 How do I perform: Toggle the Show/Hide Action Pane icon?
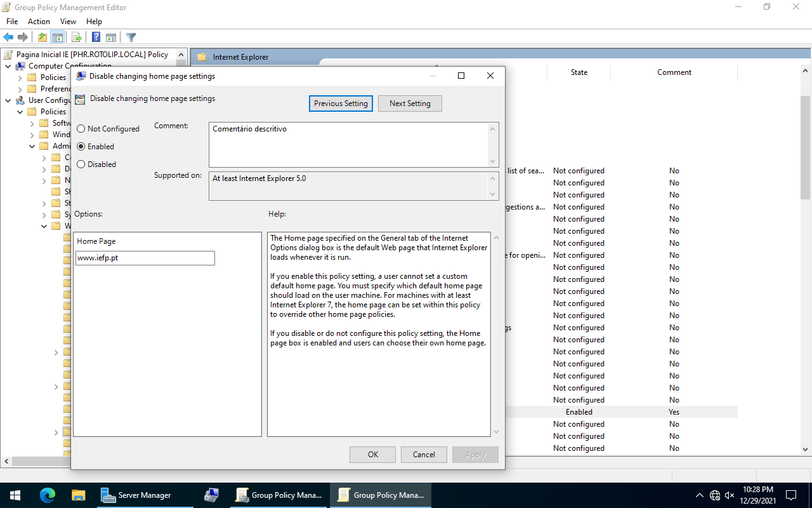pyautogui.click(x=111, y=37)
